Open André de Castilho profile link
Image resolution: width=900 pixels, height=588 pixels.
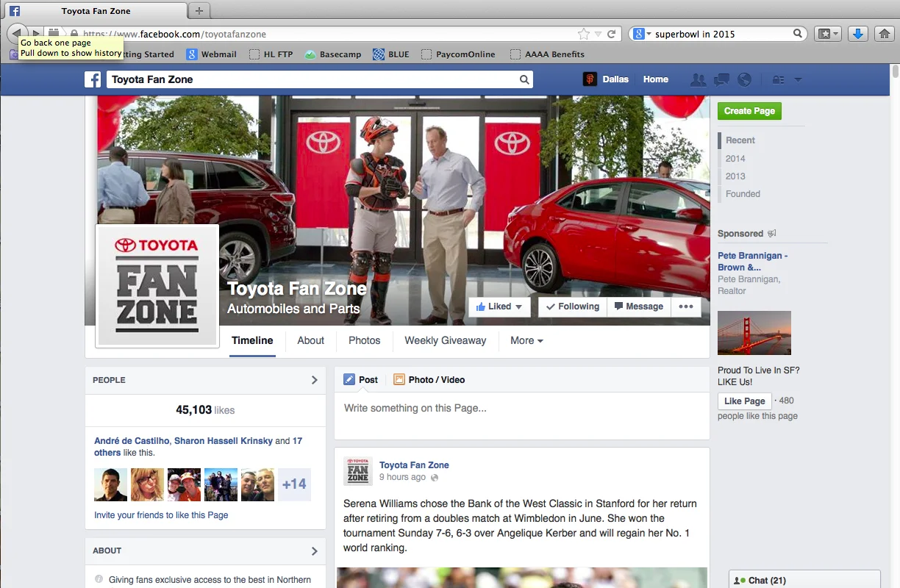coord(132,441)
